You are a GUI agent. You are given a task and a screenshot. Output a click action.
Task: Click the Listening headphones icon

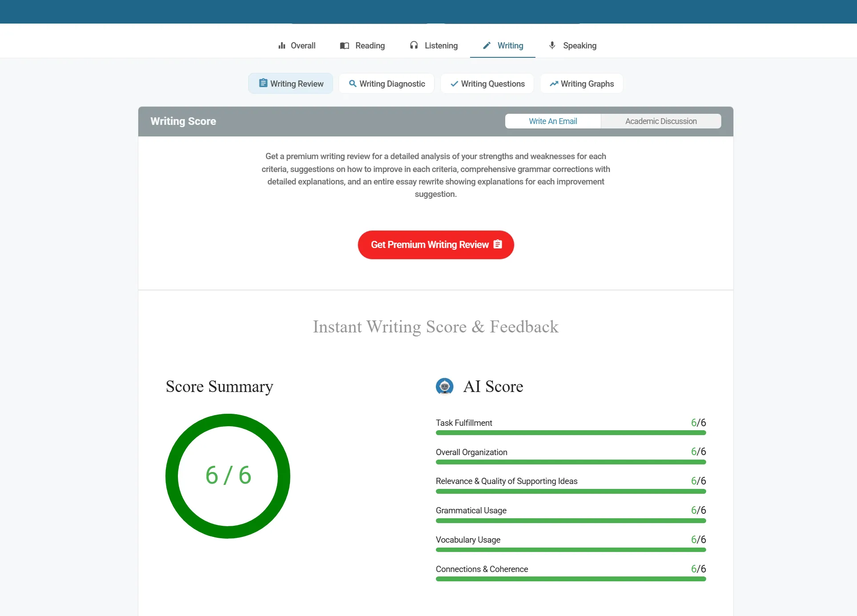414,45
